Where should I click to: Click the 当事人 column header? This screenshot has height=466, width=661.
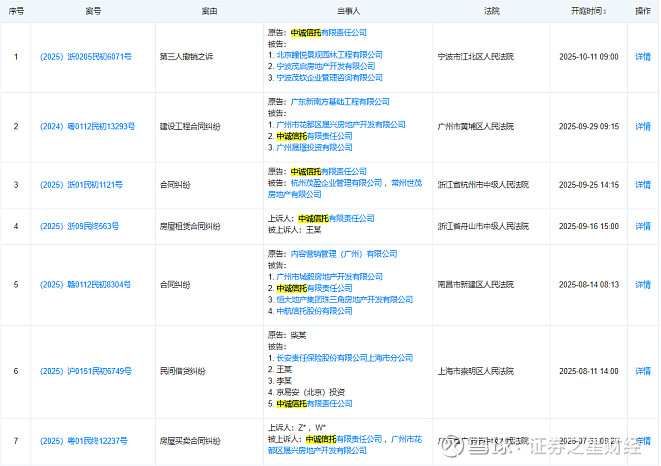[x=348, y=11]
